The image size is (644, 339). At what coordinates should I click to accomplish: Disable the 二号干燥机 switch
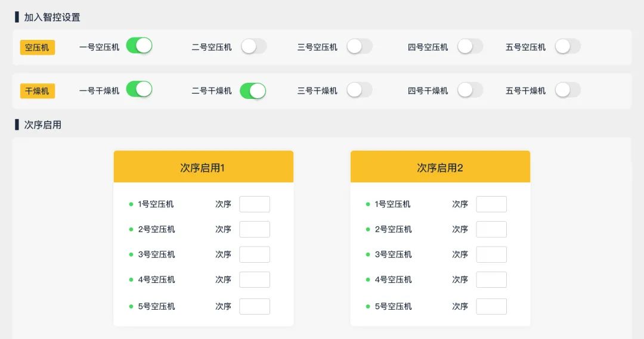point(253,91)
